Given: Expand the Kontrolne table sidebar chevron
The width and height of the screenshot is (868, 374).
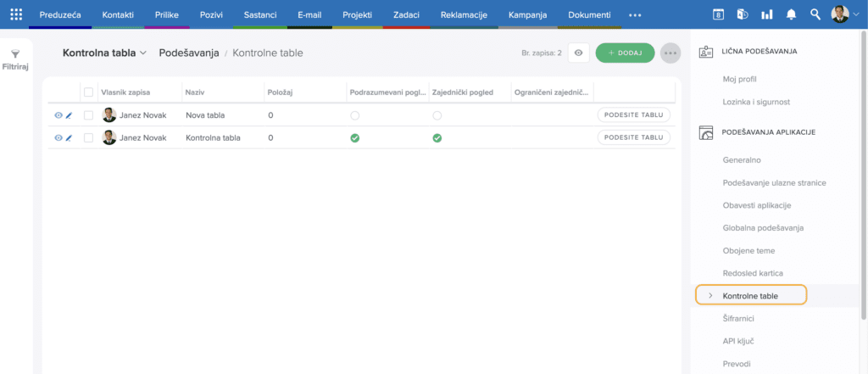Looking at the screenshot, I should [x=710, y=296].
